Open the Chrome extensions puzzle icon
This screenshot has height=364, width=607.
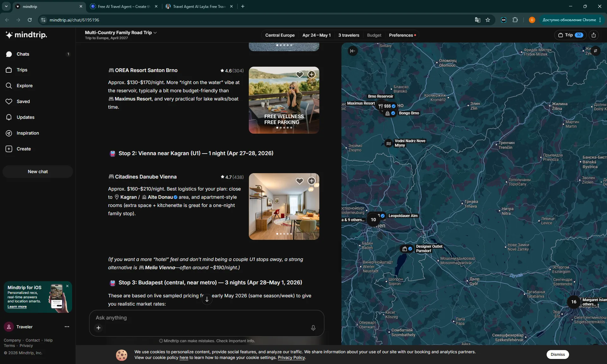(x=515, y=20)
